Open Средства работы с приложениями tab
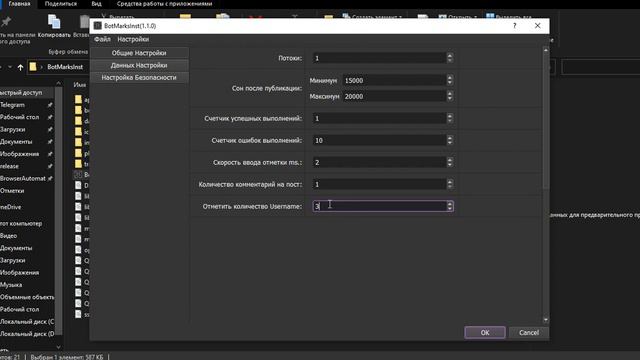Screen dimensions: 640x360 164,4
